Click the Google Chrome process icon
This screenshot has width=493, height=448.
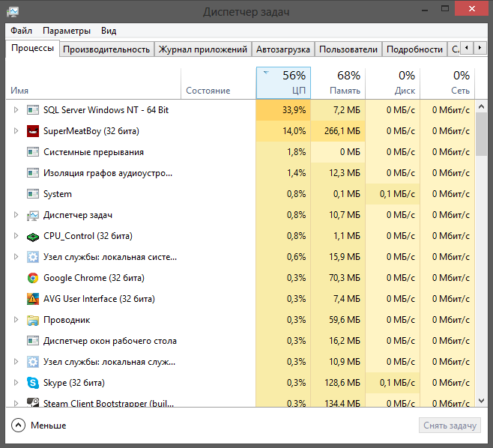coord(33,278)
